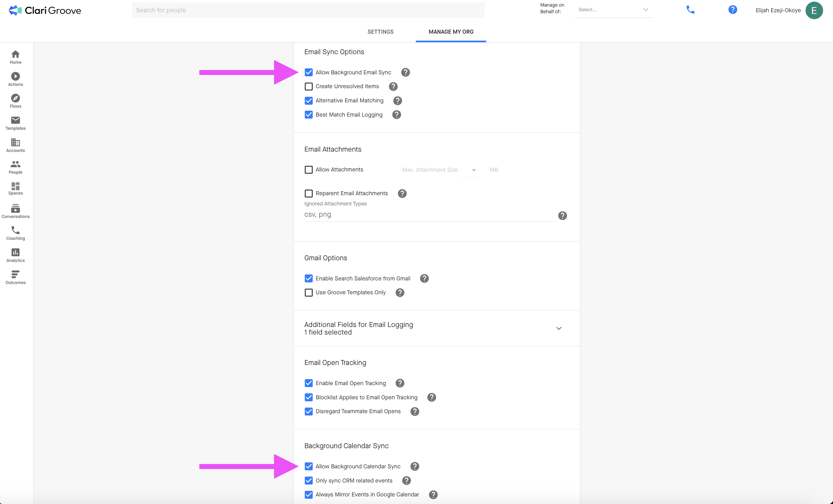Click help icon for Allow Background Email Sync
This screenshot has height=504, width=833.
405,72
